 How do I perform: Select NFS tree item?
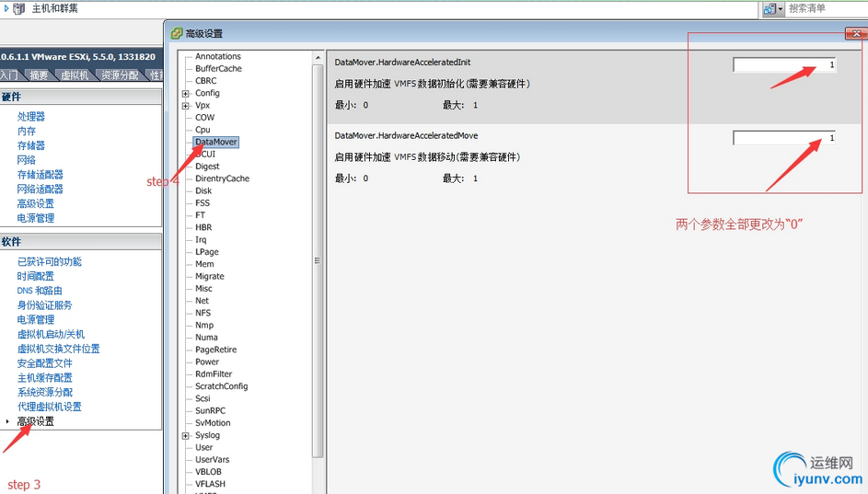point(203,313)
